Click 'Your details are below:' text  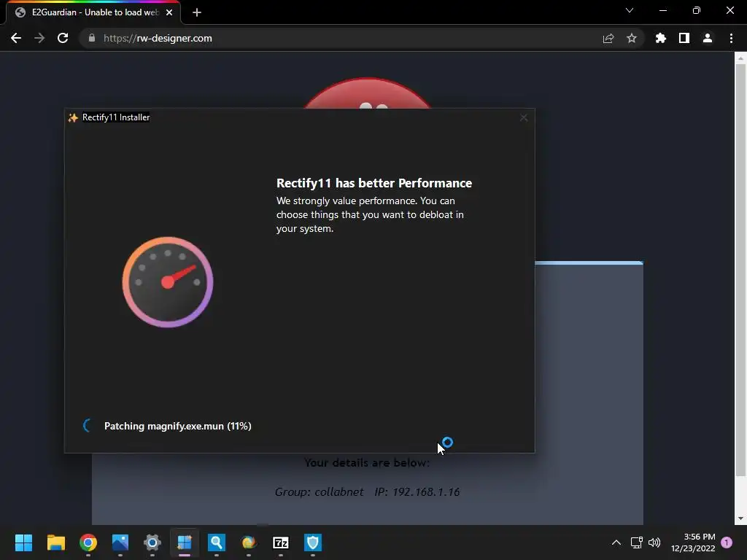tap(367, 463)
